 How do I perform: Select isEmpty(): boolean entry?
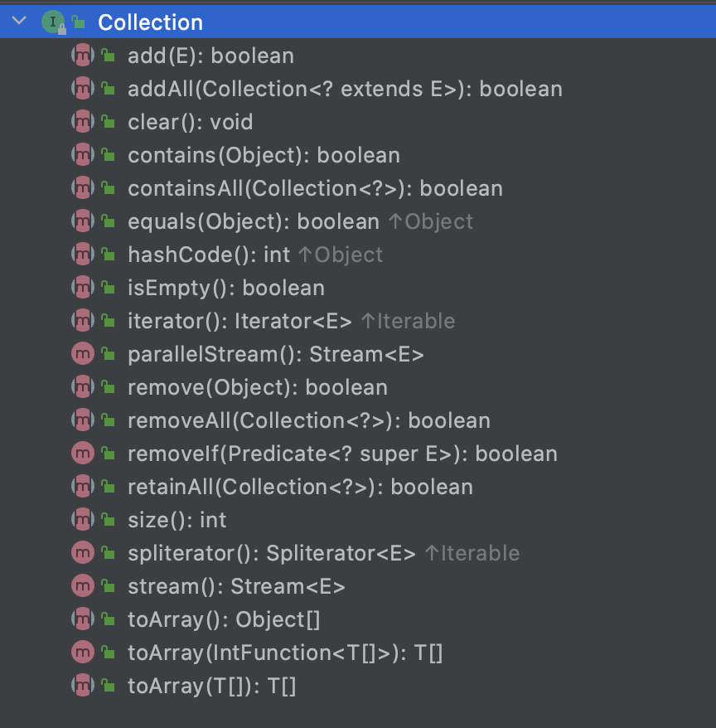pos(226,289)
